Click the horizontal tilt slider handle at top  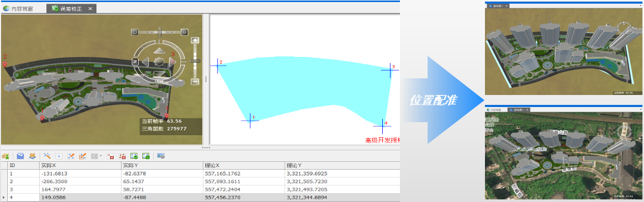click(160, 32)
